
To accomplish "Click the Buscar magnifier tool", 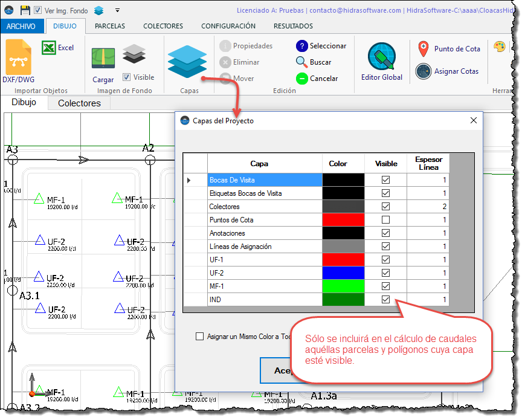I will [301, 62].
